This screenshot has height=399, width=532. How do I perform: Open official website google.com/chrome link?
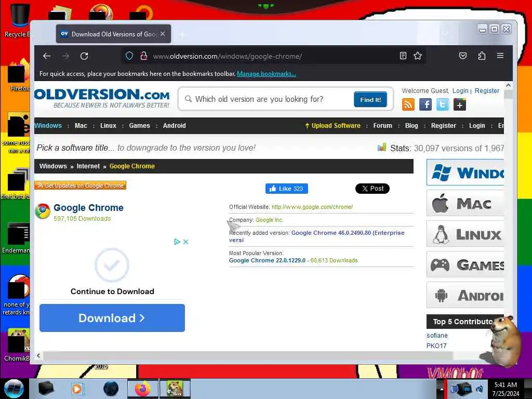pyautogui.click(x=312, y=207)
